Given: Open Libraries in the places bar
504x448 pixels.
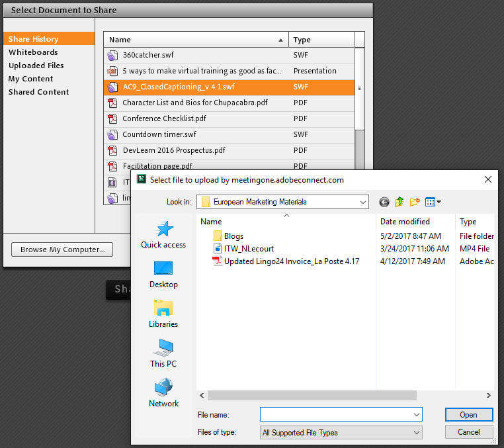Looking at the screenshot, I should pyautogui.click(x=163, y=314).
